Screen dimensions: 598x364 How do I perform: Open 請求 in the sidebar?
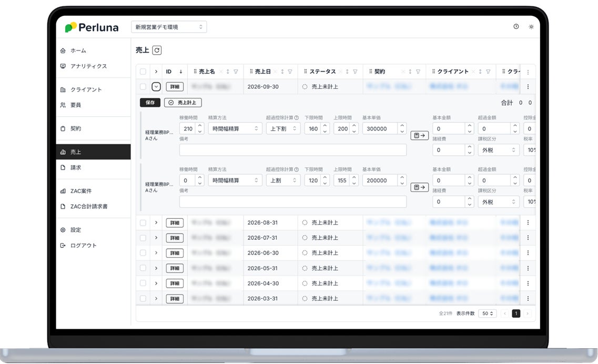93,167
